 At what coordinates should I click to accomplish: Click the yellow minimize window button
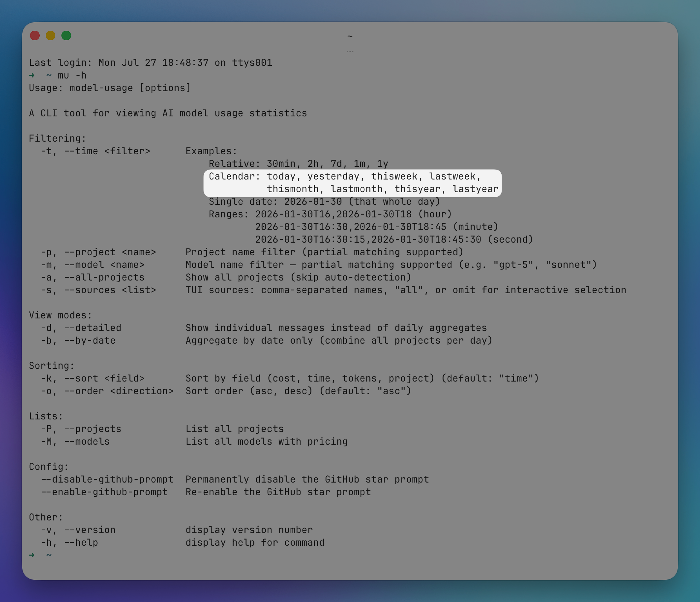[x=51, y=35]
